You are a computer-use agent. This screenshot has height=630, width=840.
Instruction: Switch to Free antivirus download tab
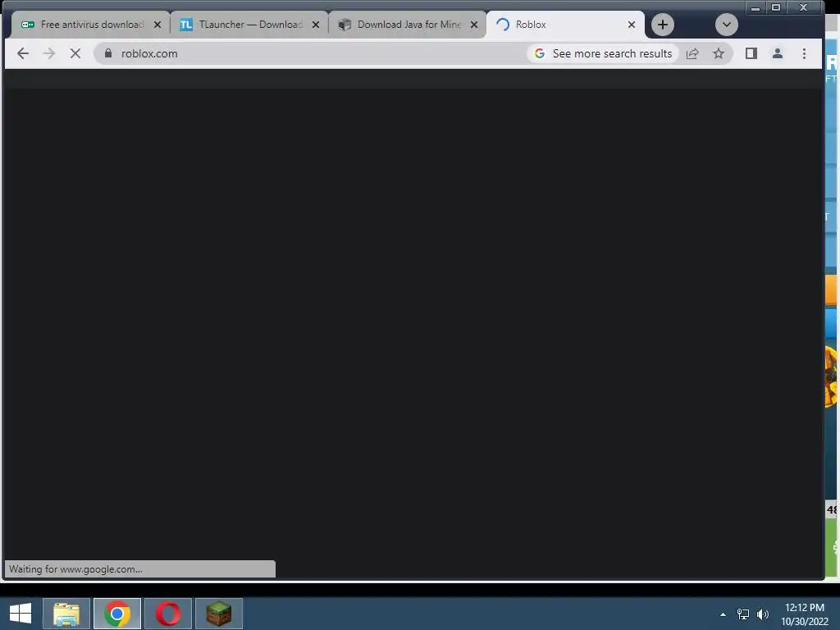pyautogui.click(x=90, y=25)
